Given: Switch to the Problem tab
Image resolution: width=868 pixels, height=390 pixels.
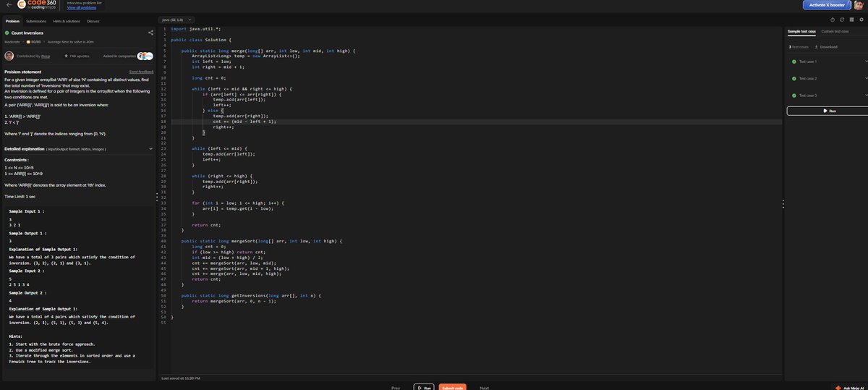Looking at the screenshot, I should point(13,21).
